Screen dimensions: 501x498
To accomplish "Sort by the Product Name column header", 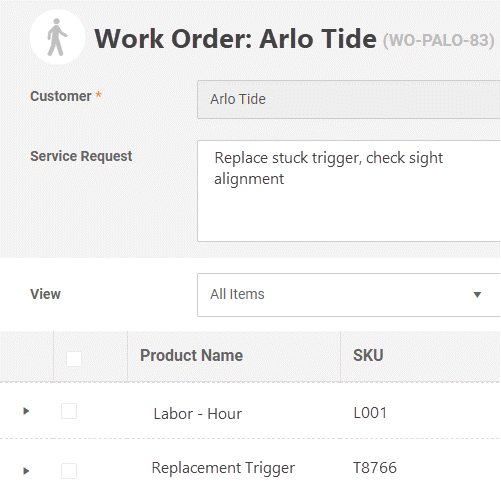I will click(191, 355).
